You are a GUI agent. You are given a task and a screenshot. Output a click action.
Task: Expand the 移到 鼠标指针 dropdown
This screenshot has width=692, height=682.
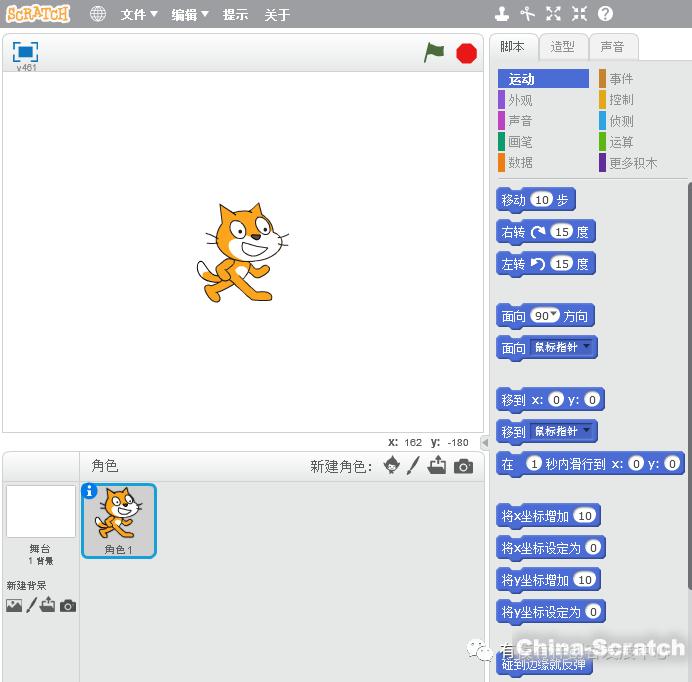[587, 431]
